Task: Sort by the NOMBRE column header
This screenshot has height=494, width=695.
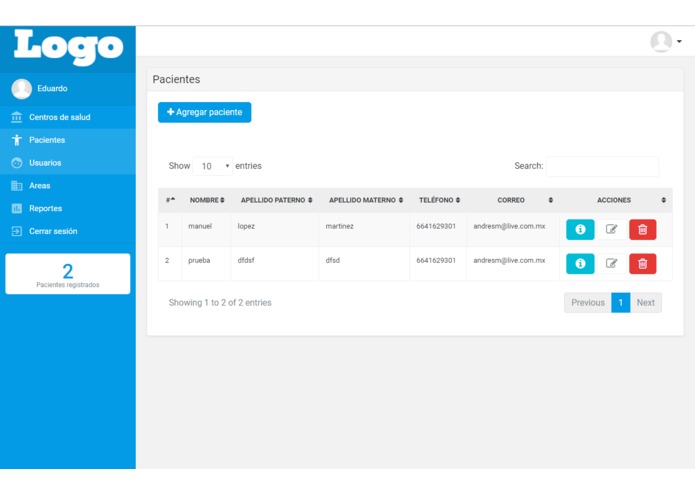Action: [207, 200]
